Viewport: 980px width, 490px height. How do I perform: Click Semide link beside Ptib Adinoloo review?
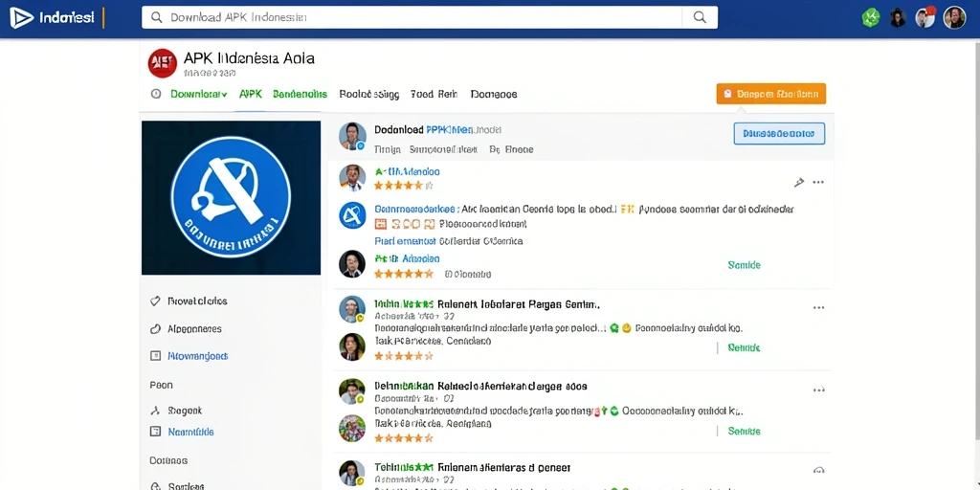745,265
